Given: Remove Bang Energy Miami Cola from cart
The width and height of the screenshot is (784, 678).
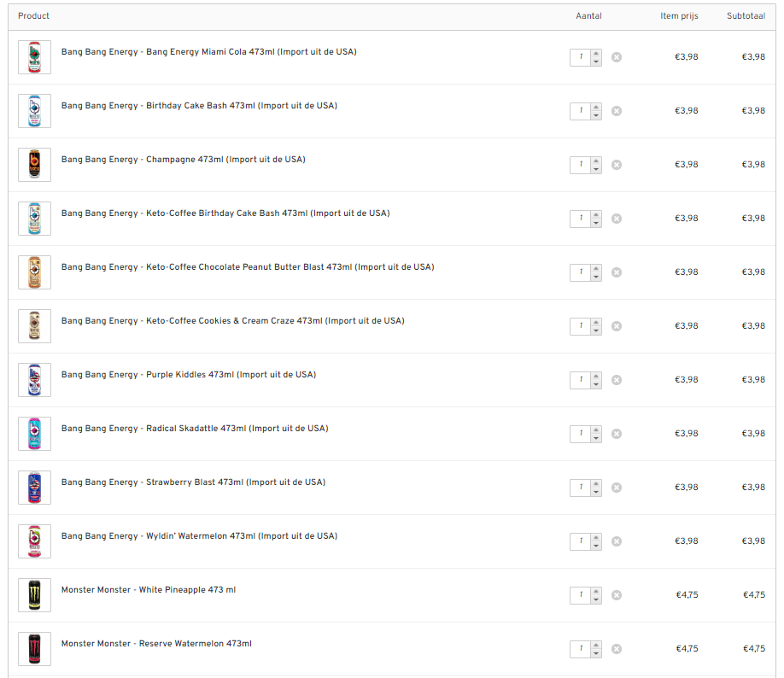Looking at the screenshot, I should (617, 57).
